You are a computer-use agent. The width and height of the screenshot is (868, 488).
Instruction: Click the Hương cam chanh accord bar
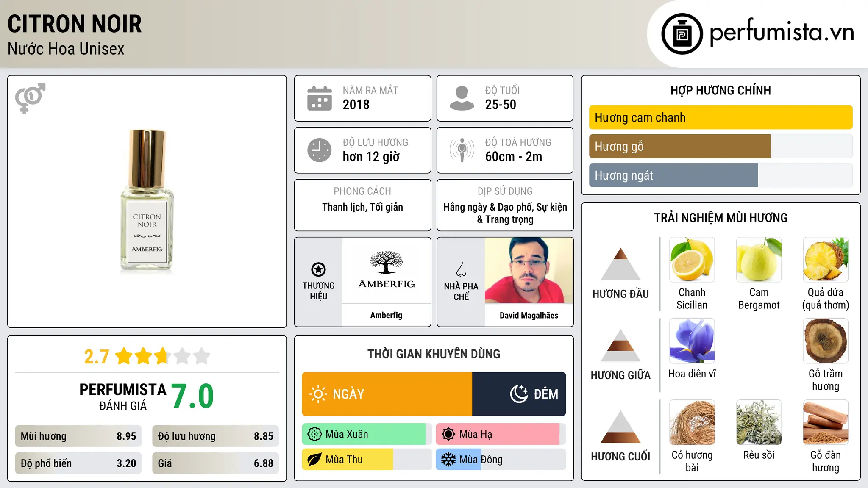[721, 117]
